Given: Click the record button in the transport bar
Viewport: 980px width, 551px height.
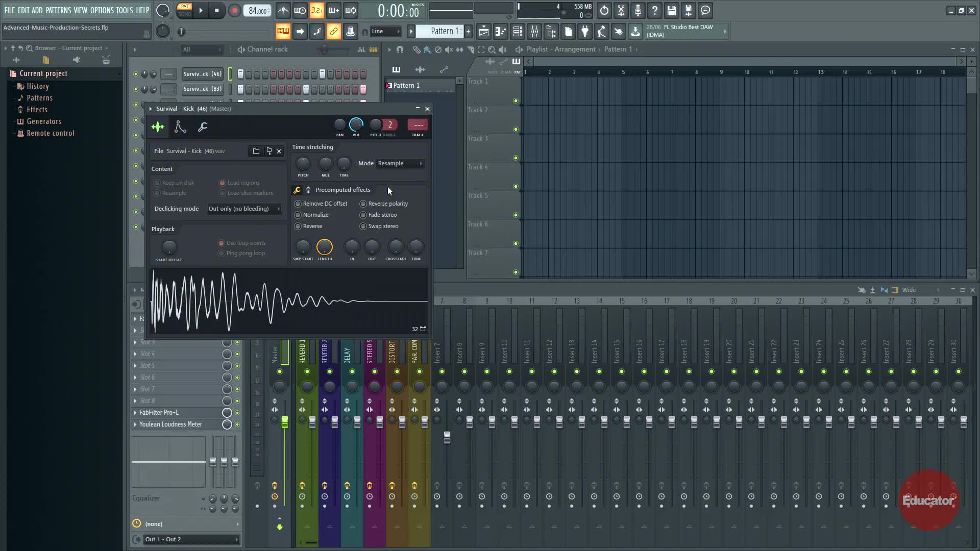Looking at the screenshot, I should [x=234, y=11].
